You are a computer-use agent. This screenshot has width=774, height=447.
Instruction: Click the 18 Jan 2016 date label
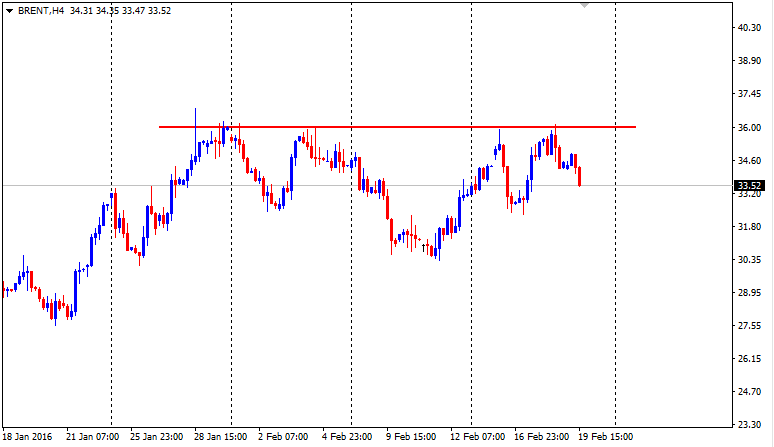click(x=27, y=437)
